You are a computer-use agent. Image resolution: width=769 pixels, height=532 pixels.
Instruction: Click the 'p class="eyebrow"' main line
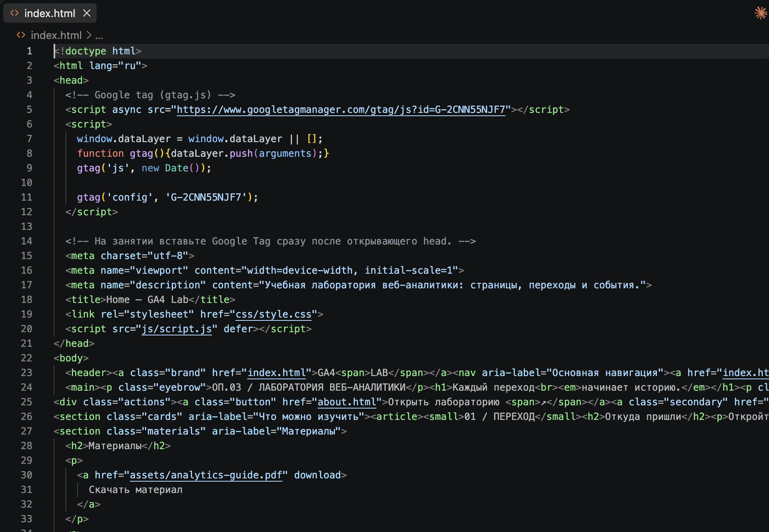417,387
